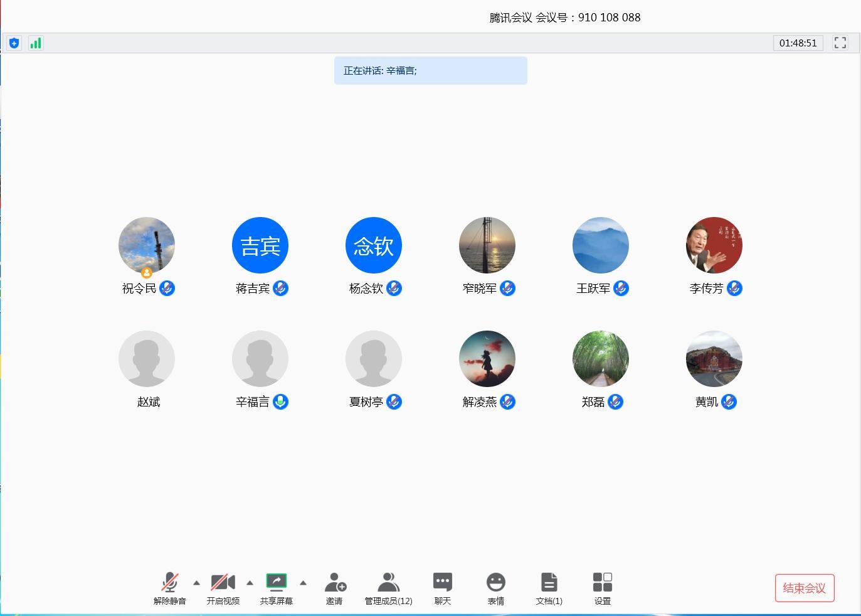This screenshot has height=616, width=861.
Task: Toggle the mic icon beside 辛福言
Action: [x=281, y=401]
